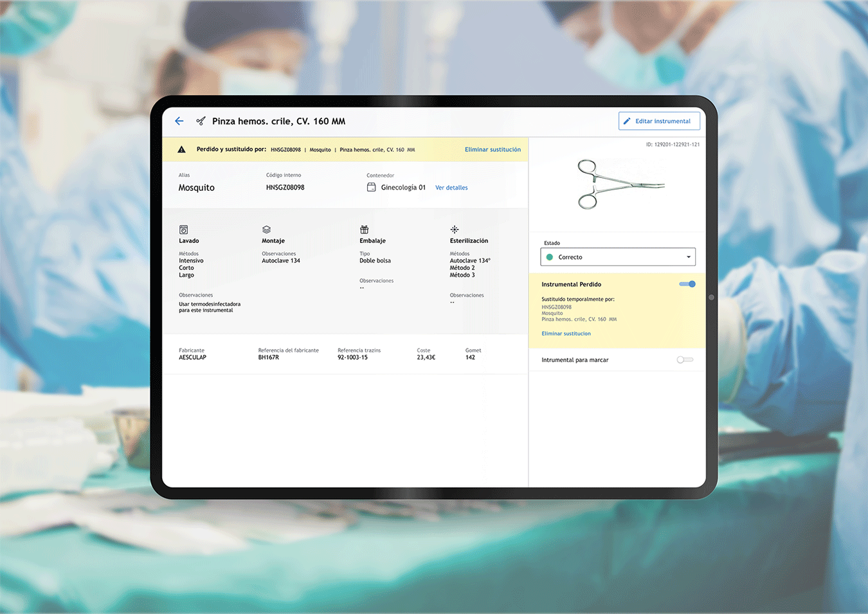Click Autoclave 134° sterilization method

pos(470,261)
